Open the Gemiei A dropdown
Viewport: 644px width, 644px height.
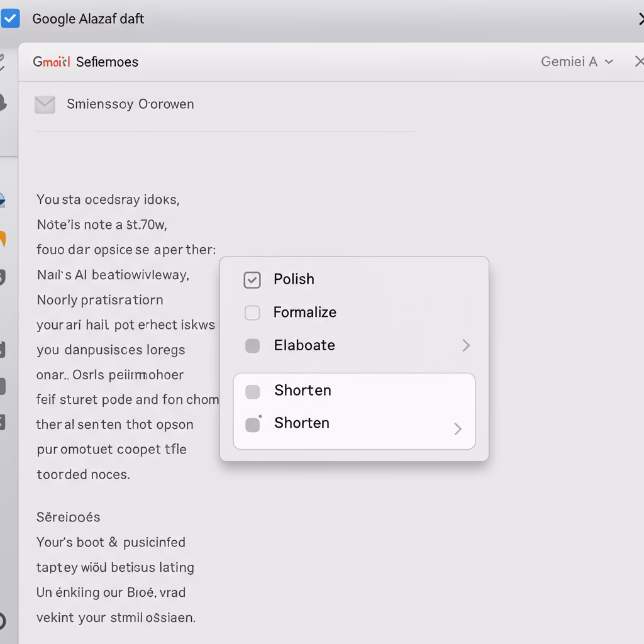pyautogui.click(x=577, y=62)
